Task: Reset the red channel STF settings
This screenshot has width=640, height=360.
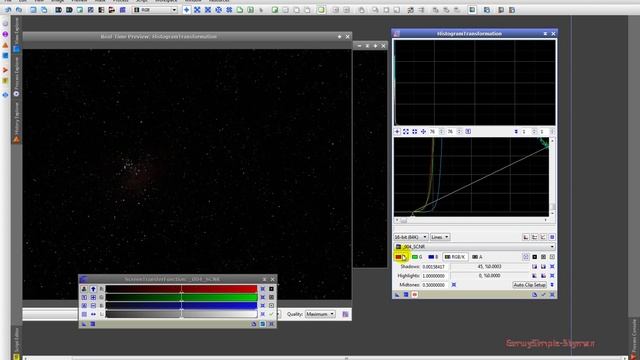Action: click(x=262, y=289)
